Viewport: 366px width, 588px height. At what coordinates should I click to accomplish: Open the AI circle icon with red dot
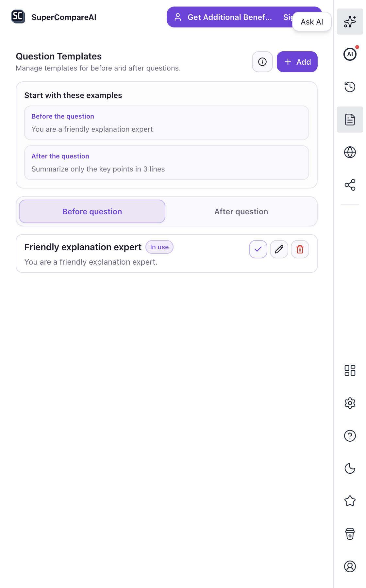click(350, 54)
